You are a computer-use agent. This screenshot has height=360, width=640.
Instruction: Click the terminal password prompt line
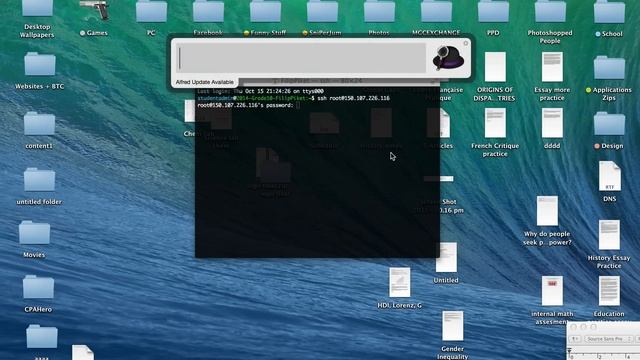point(249,105)
